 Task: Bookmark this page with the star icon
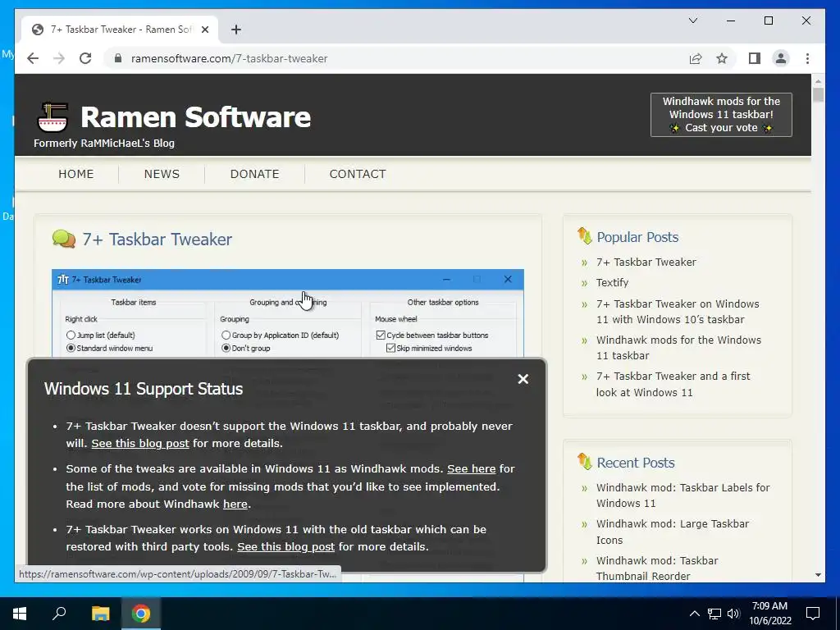pos(722,58)
